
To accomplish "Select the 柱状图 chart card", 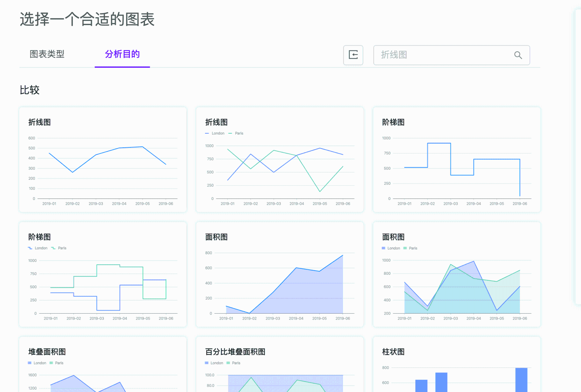I will pos(457,364).
